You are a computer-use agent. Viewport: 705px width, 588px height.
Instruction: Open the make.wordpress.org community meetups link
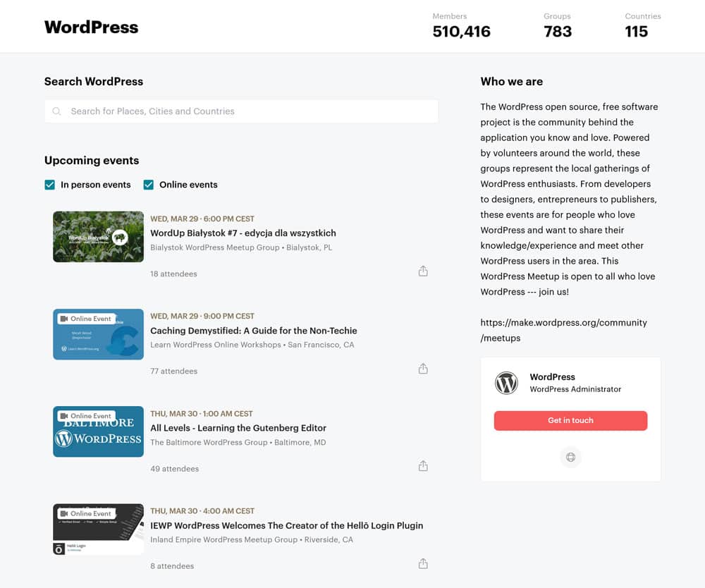[x=563, y=330]
